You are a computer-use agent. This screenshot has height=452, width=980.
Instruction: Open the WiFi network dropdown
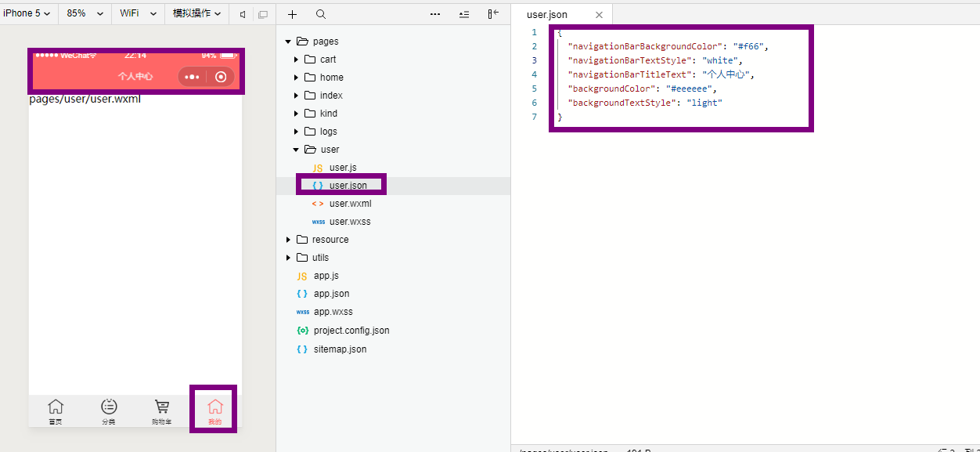pyautogui.click(x=139, y=13)
